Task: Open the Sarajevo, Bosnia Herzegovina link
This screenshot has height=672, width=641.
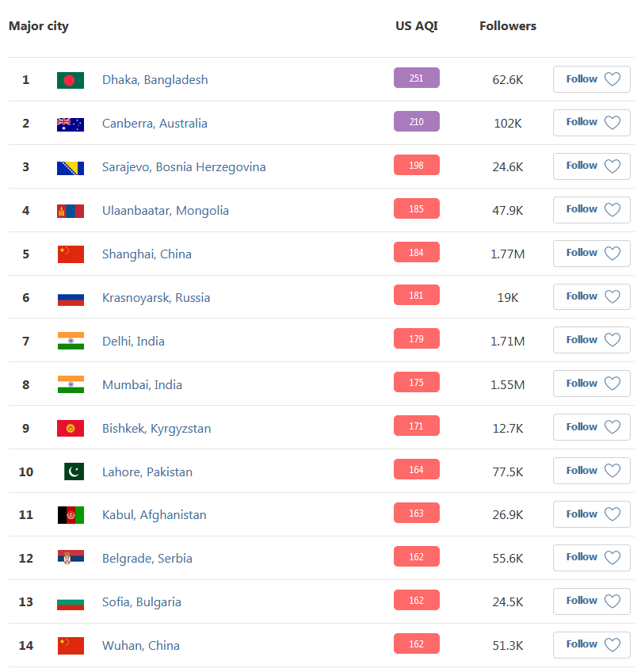Action: point(184,167)
